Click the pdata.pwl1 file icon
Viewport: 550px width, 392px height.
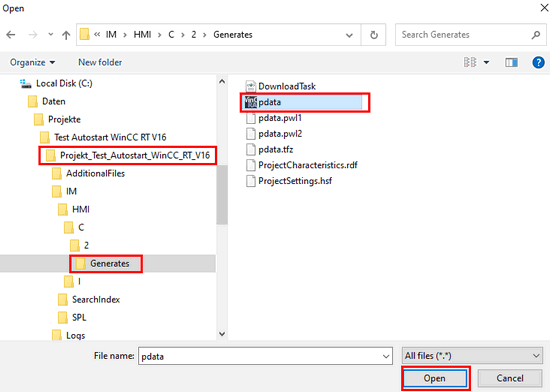point(250,118)
